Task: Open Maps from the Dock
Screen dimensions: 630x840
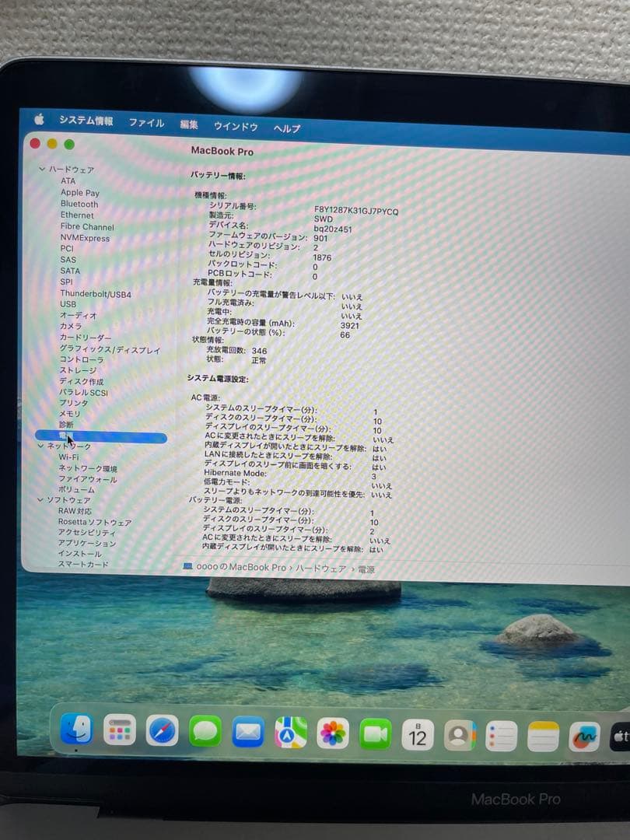Action: pos(291,733)
